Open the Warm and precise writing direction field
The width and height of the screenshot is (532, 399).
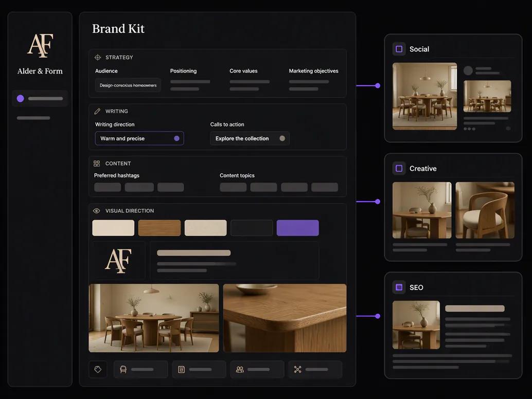(139, 138)
